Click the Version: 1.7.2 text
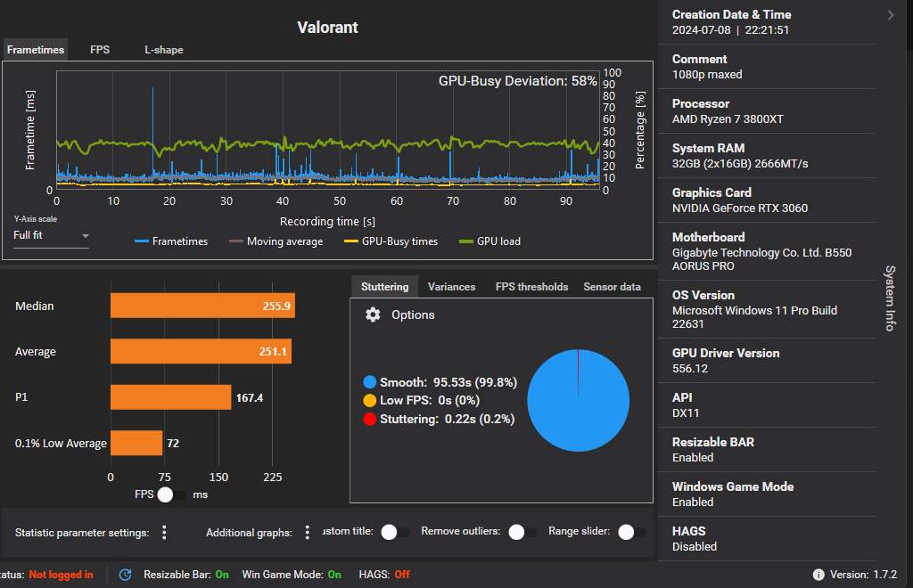Viewport: 913px width, 588px height. (863, 575)
